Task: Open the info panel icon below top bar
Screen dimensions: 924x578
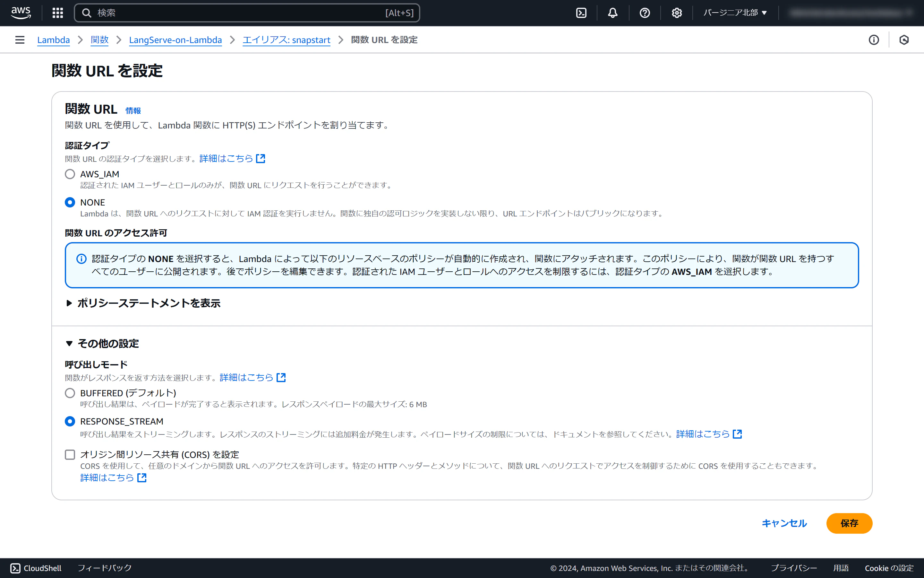Action: pos(874,40)
